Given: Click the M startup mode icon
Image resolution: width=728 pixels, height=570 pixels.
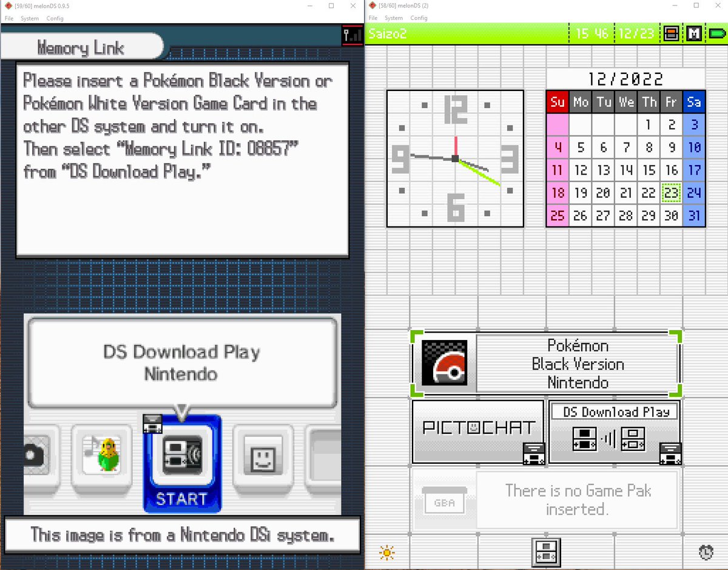Looking at the screenshot, I should click(x=693, y=33).
